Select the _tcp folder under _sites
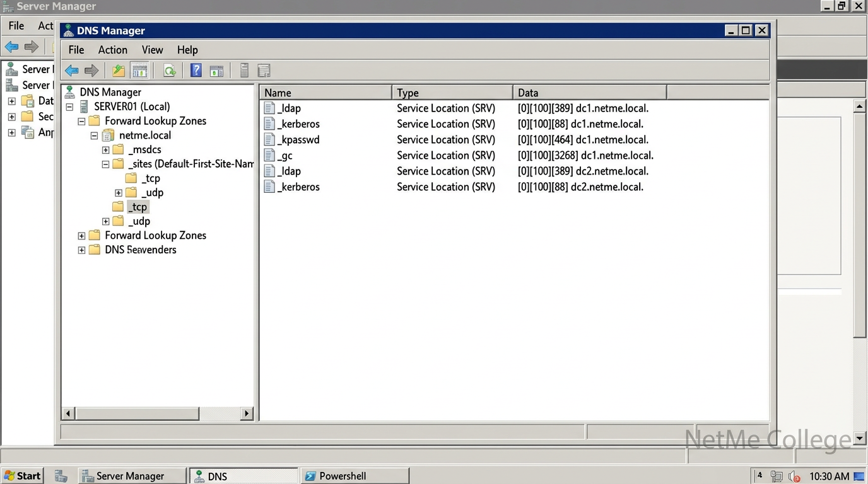Viewport: 868px width, 484px height. pyautogui.click(x=151, y=178)
